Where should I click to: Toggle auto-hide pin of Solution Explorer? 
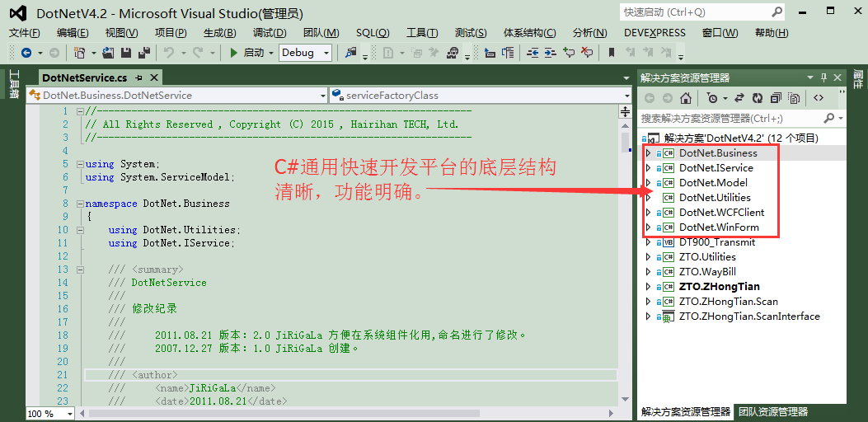[823, 77]
